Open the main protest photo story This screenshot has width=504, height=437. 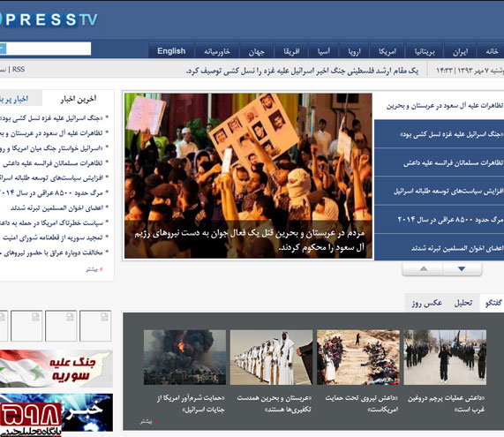248,176
